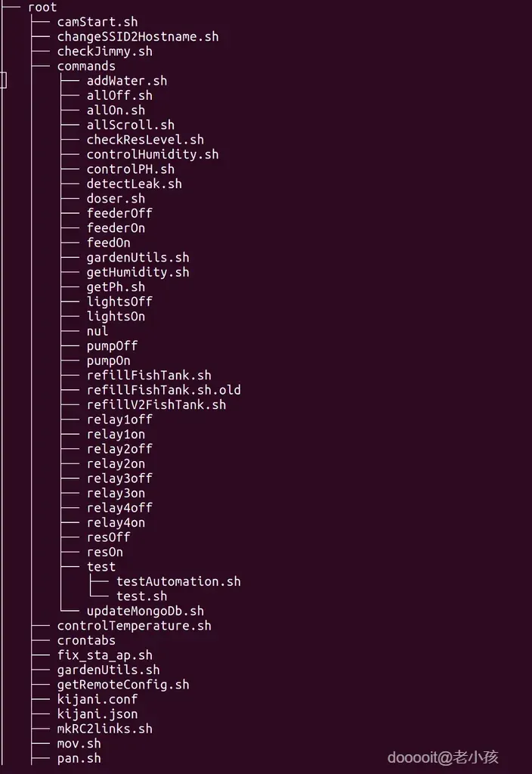Viewport: 532px width, 774px height.
Task: Select camStart.sh in the tree
Action: click(x=97, y=22)
